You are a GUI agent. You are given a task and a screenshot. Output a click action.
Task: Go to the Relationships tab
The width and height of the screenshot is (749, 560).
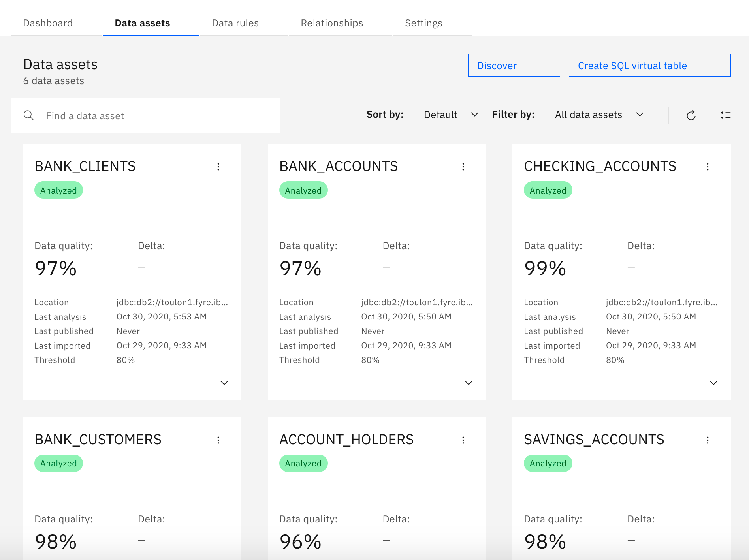[331, 23]
